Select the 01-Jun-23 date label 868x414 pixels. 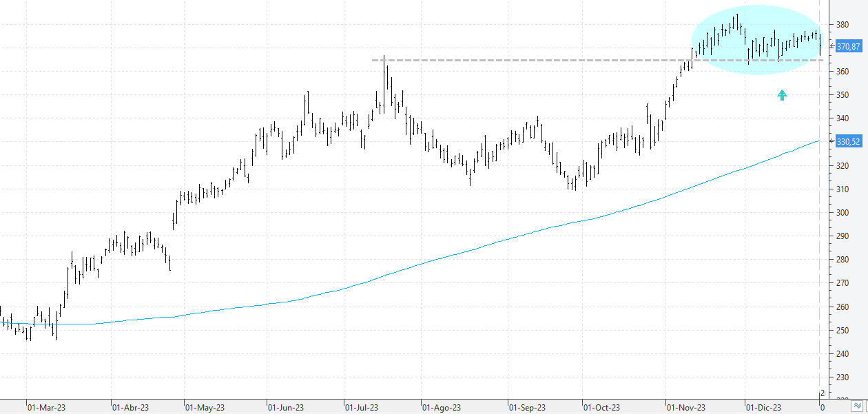(285, 407)
